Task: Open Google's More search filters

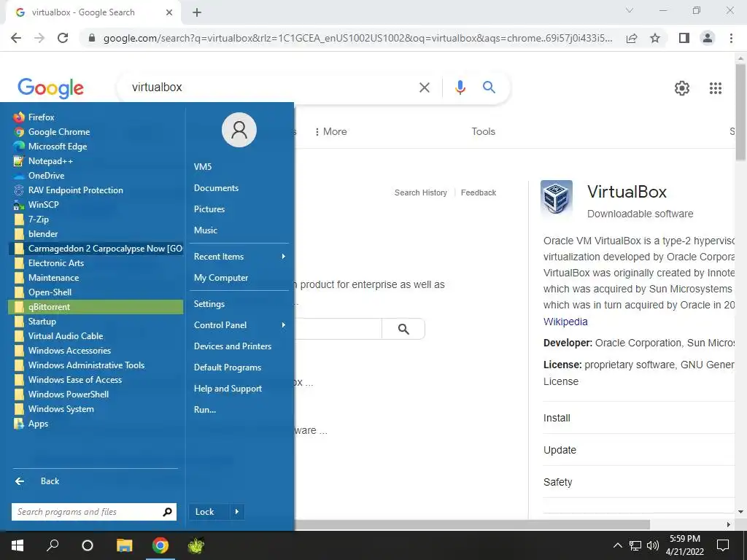Action: (330, 131)
